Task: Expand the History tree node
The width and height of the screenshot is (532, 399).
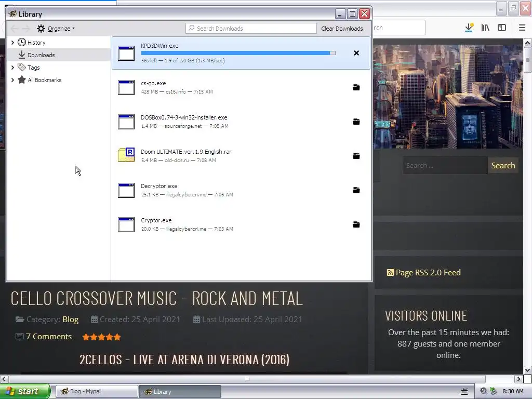Action: pyautogui.click(x=12, y=43)
